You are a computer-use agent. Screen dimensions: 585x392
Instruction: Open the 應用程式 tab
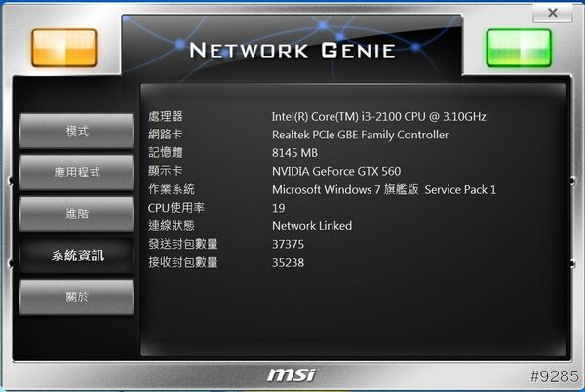[x=76, y=173]
